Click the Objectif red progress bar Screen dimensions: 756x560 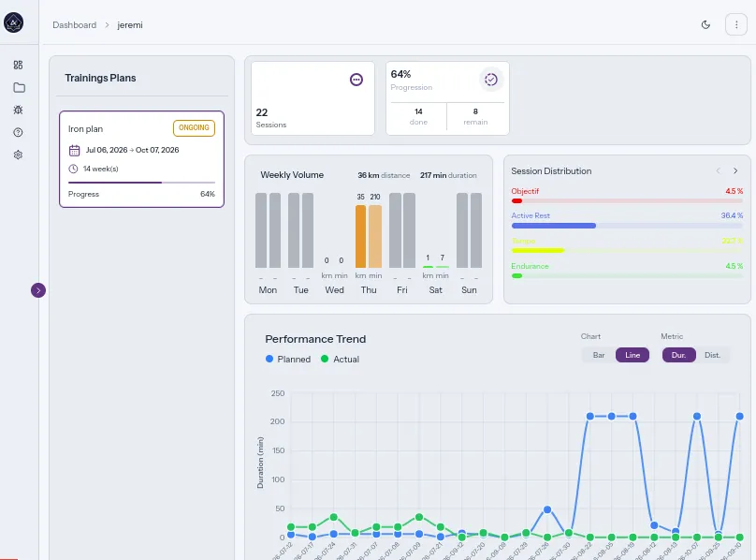(x=627, y=200)
